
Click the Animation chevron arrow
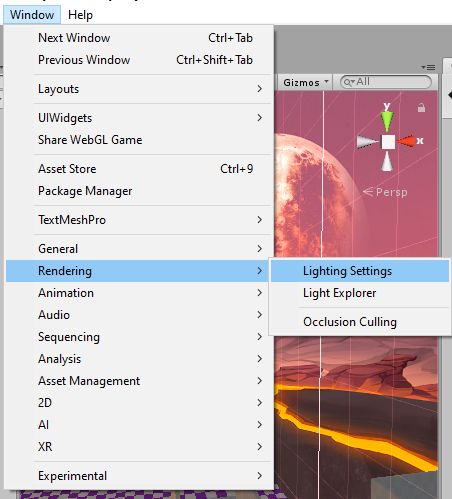[260, 293]
